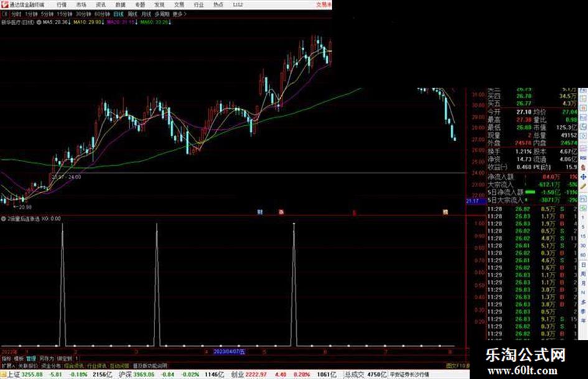Click the 创业 index in the status bar
588x379 pixels.
[x=237, y=374]
